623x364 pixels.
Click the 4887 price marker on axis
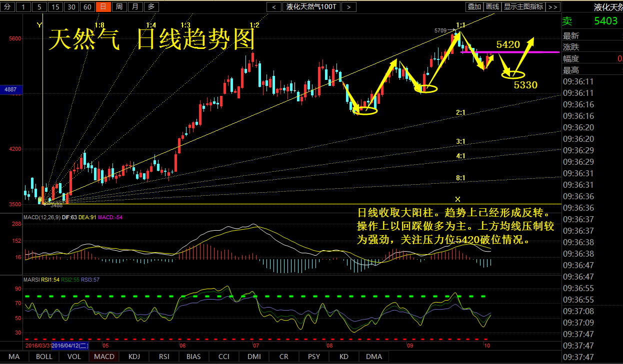click(x=10, y=89)
